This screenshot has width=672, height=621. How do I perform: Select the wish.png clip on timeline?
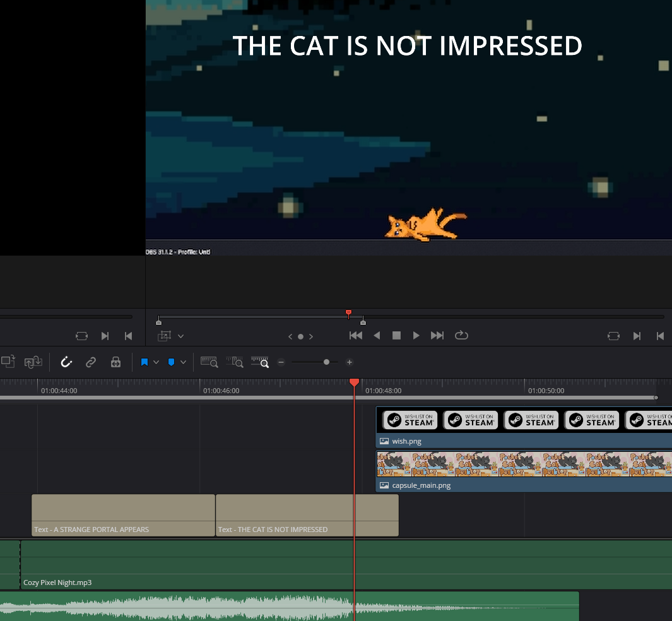[524, 427]
